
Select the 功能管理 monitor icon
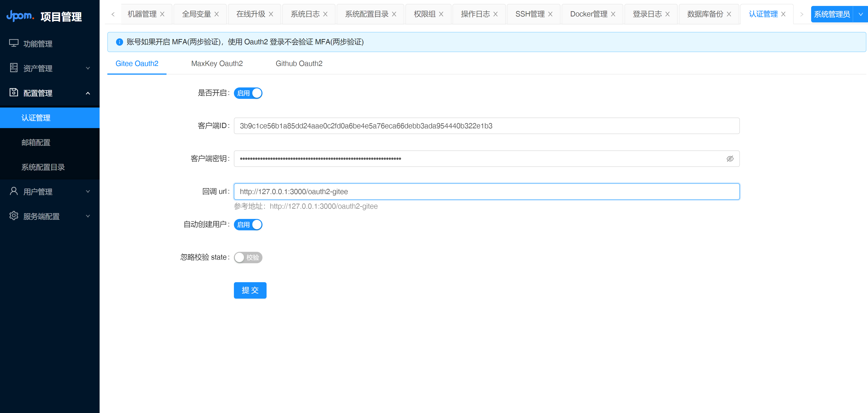[13, 43]
